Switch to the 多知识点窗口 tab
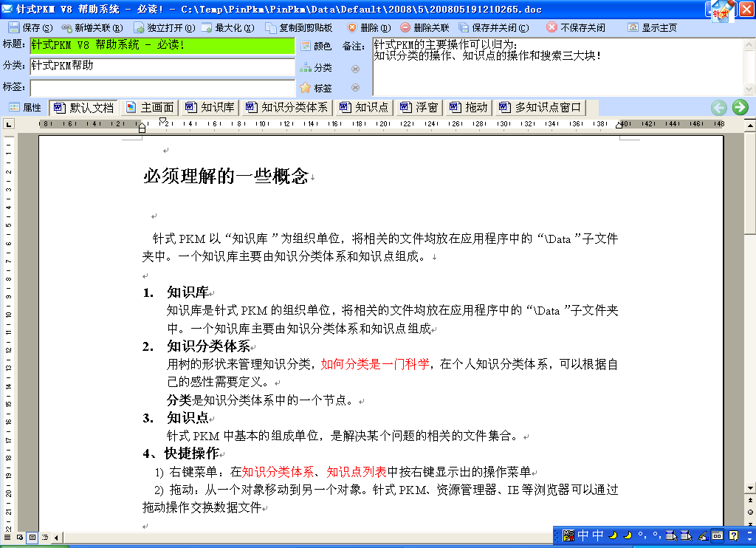This screenshot has width=756, height=548. pyautogui.click(x=540, y=108)
